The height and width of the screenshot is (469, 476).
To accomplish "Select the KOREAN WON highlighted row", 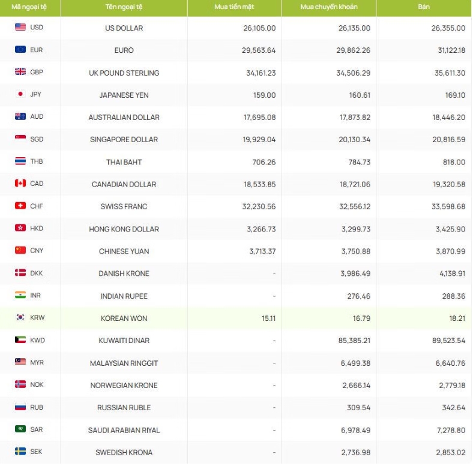I will click(124, 318).
